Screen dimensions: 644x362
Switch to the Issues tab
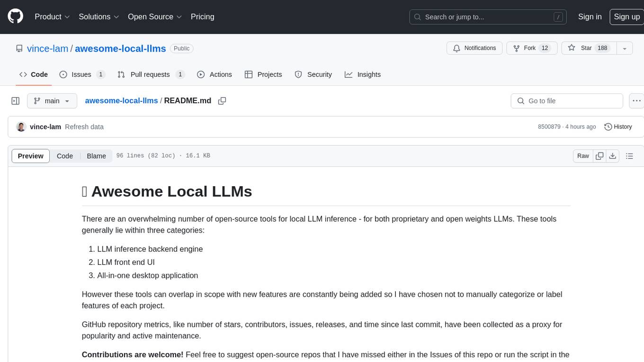[x=82, y=74]
